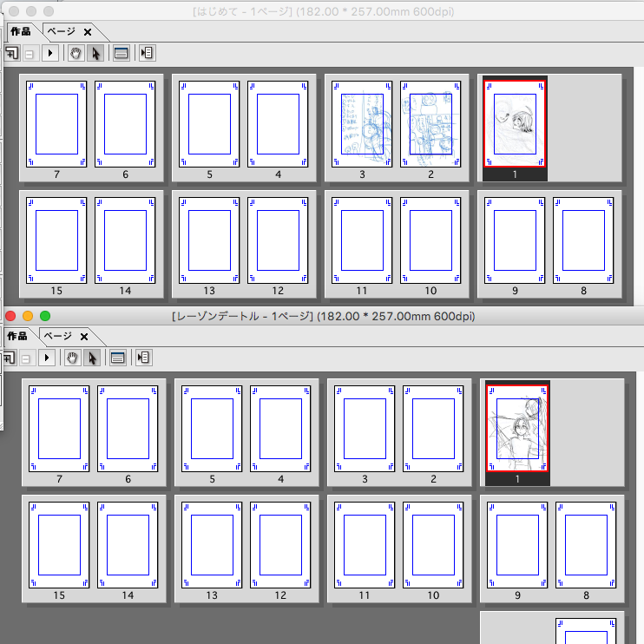Image resolution: width=644 pixels, height=644 pixels.
Task: Click remove page icon in レーゾンデートル window toolbar
Action: pyautogui.click(x=26, y=358)
